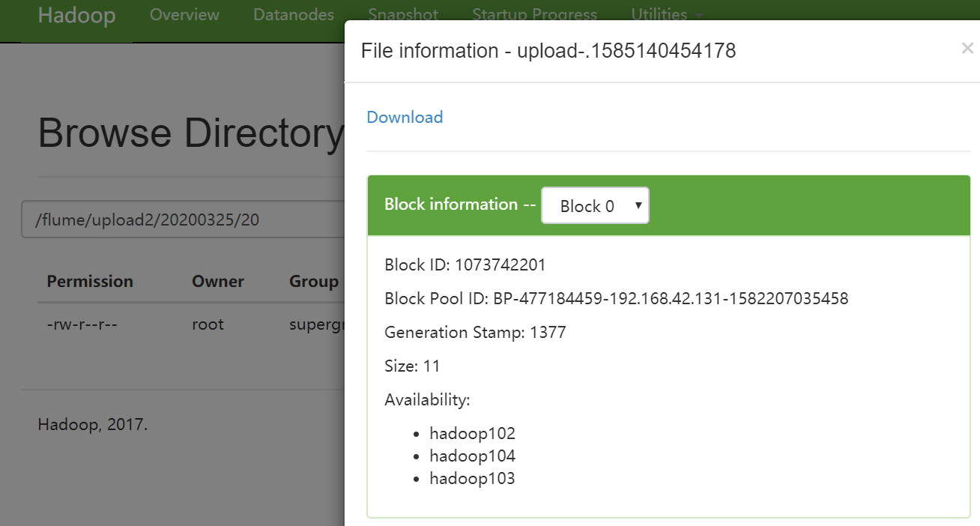
Task: Click the directory path input field
Action: [180, 220]
